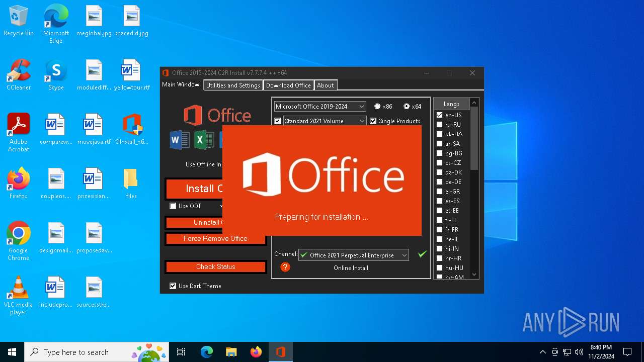Click the red question mark help icon
The height and width of the screenshot is (362, 644).
285,267
